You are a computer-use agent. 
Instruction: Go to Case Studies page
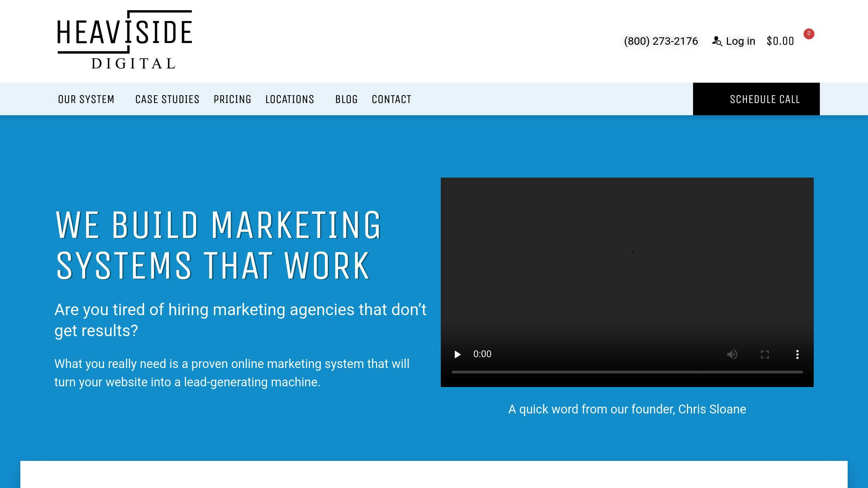(x=167, y=99)
